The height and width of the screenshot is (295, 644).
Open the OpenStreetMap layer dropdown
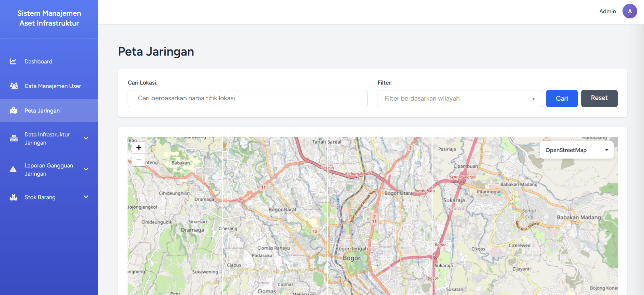point(576,150)
